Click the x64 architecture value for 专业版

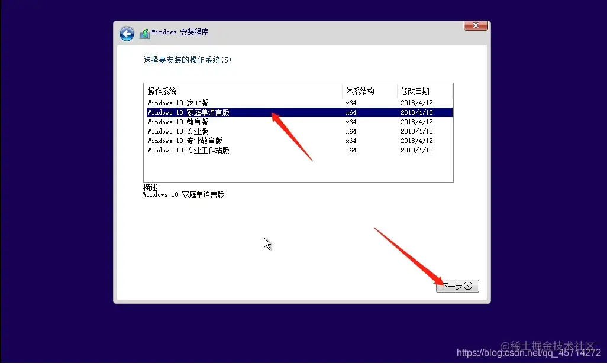pos(350,131)
